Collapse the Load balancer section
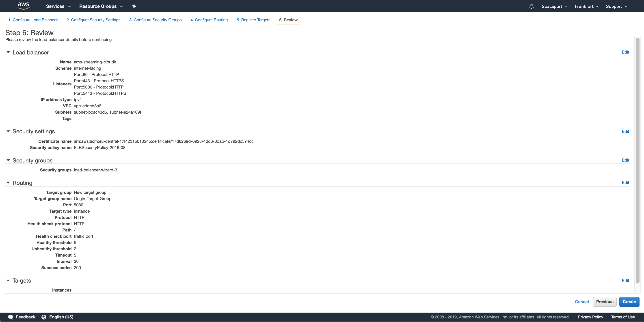Image resolution: width=644 pixels, height=322 pixels. 8,52
